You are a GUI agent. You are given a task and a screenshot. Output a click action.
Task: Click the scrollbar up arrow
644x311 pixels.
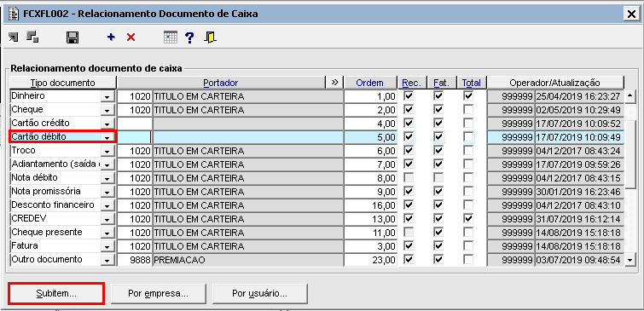pos(630,96)
